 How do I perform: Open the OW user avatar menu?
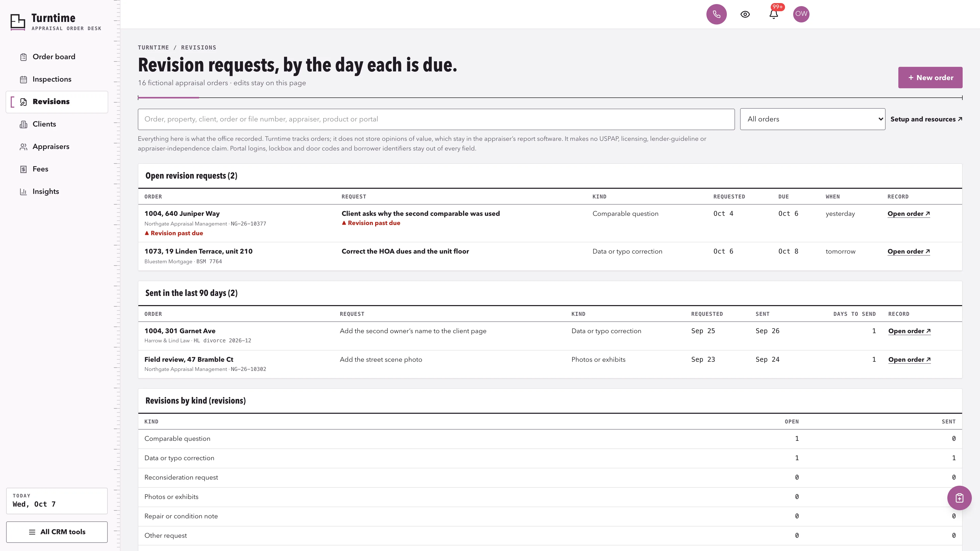tap(801, 14)
